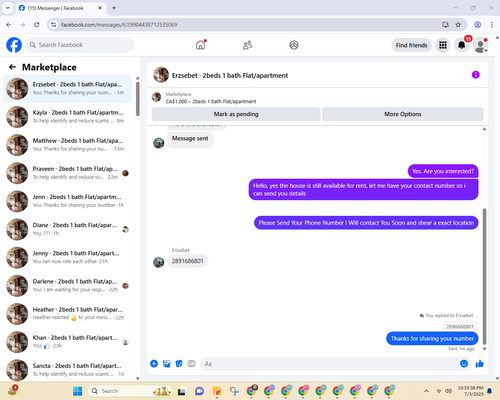Open the Heather conversation

[x=68, y=314]
